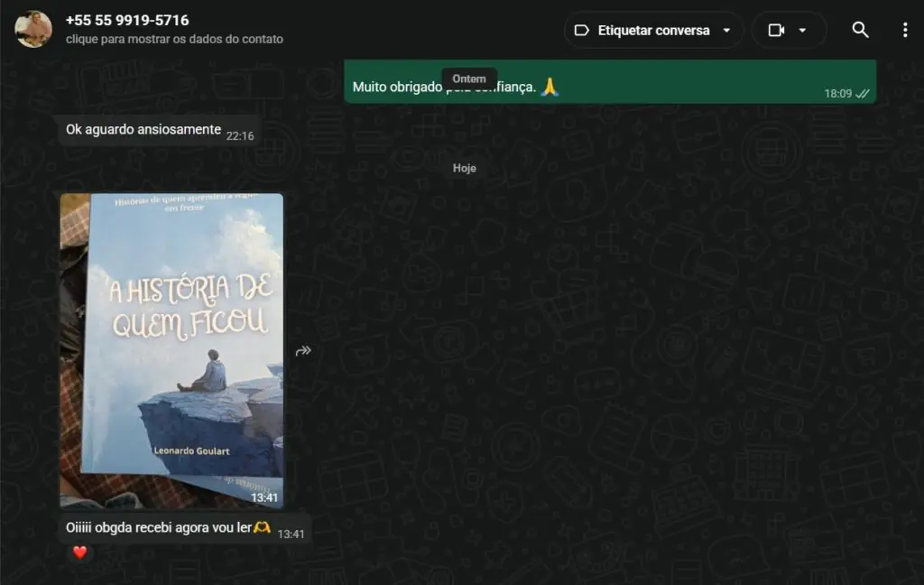Click the Hoje date separator
This screenshot has height=585, width=924.
click(465, 168)
